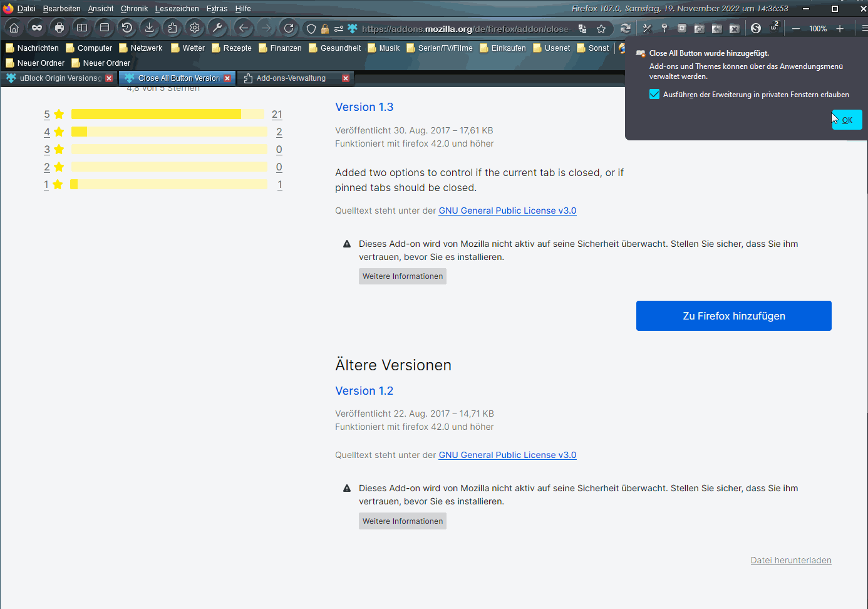
Task: Click the Close All tabs X toolbar button
Action: pyautogui.click(x=735, y=28)
